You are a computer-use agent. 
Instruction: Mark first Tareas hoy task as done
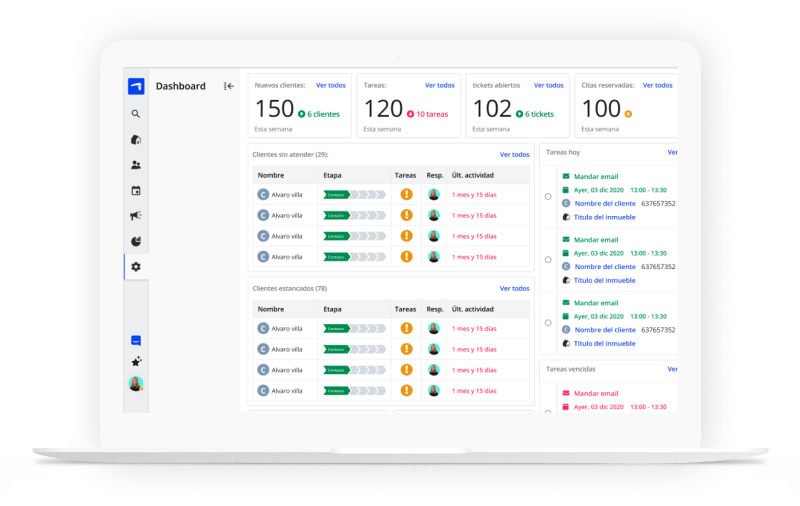[548, 196]
